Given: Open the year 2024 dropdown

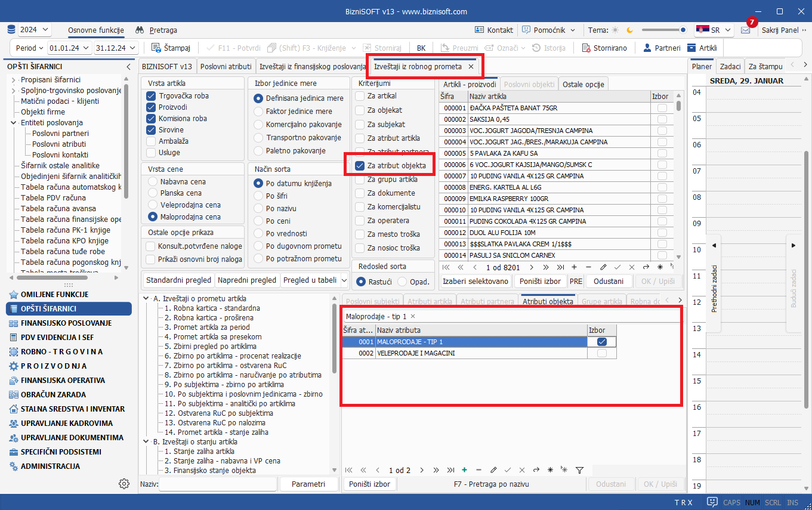Looking at the screenshot, I should (34, 30).
